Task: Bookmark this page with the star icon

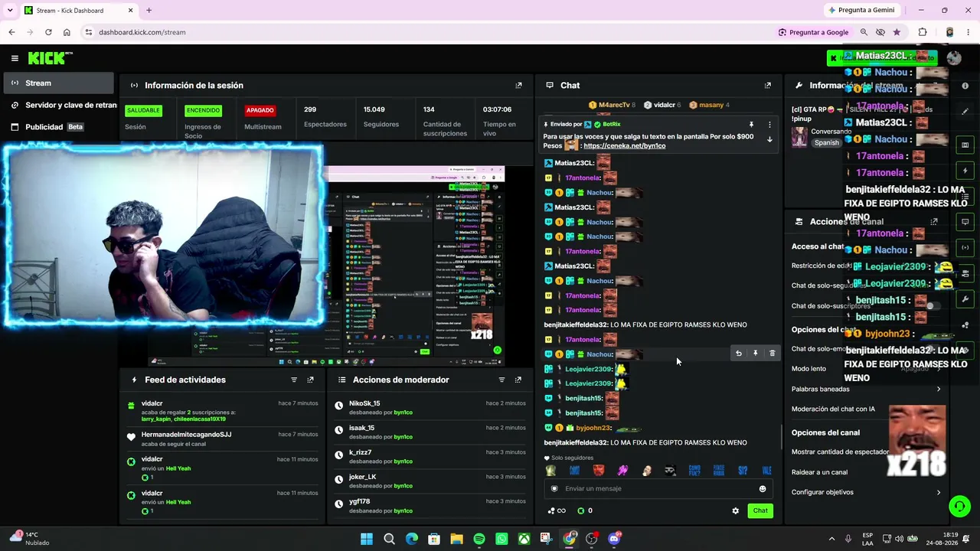Action: point(897,32)
